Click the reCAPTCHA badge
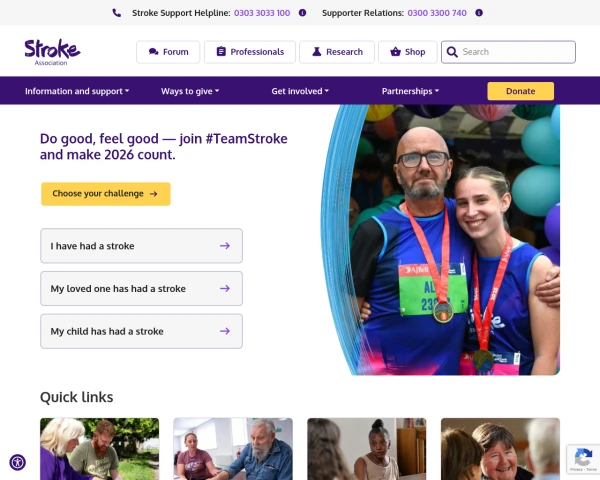The image size is (600, 480). coord(583,459)
